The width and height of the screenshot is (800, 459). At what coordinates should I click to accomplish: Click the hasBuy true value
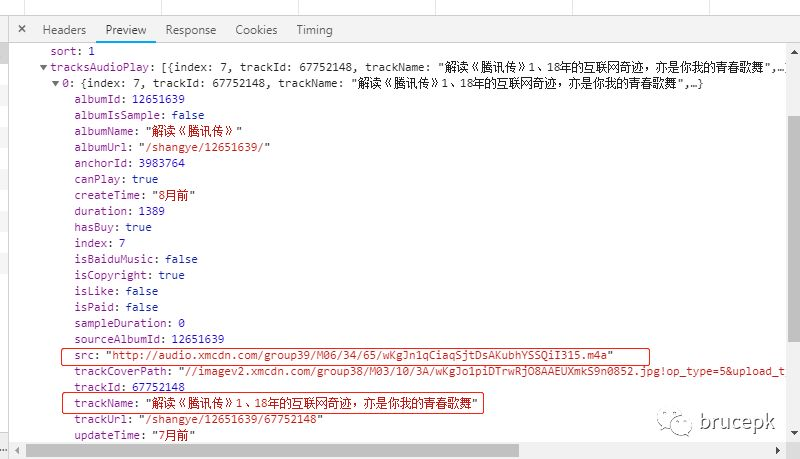pyautogui.click(x=139, y=227)
